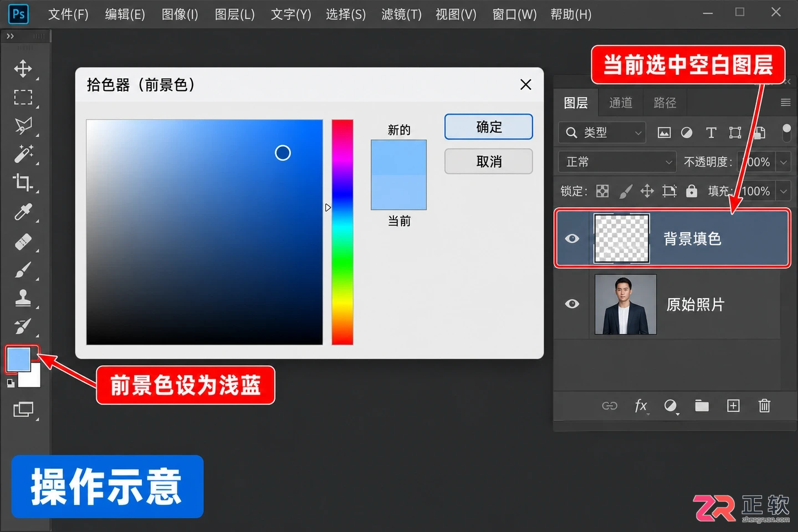Click the 填充 100% value field
This screenshot has width=798, height=532.
pos(756,191)
